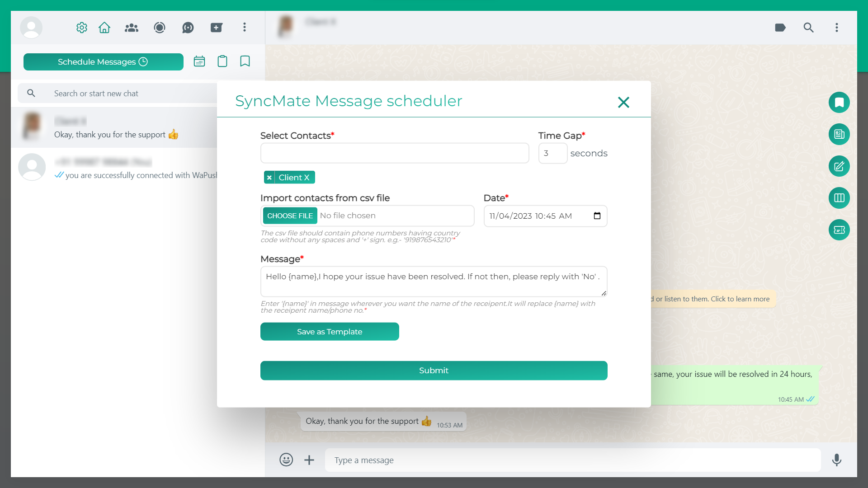Click the Date field value 11/04/2023
This screenshot has width=868, height=488.
(x=531, y=216)
